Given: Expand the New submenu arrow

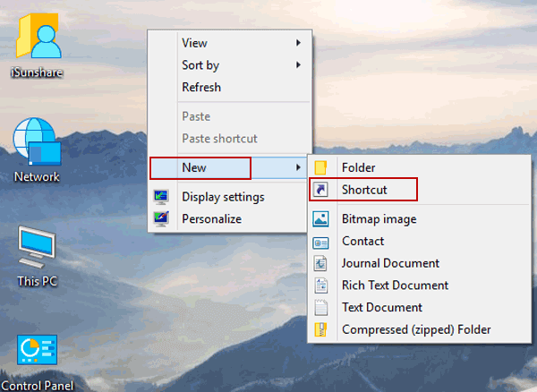Looking at the screenshot, I should [299, 167].
